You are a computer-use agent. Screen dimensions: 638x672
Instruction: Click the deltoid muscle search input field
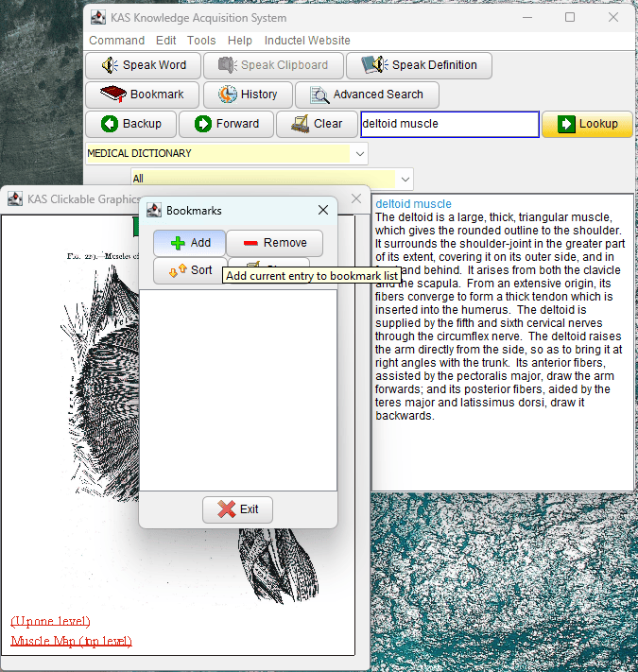point(448,124)
